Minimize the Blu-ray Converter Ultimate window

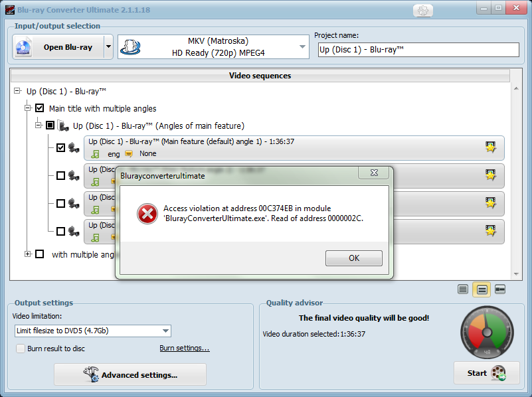pyautogui.click(x=484, y=8)
